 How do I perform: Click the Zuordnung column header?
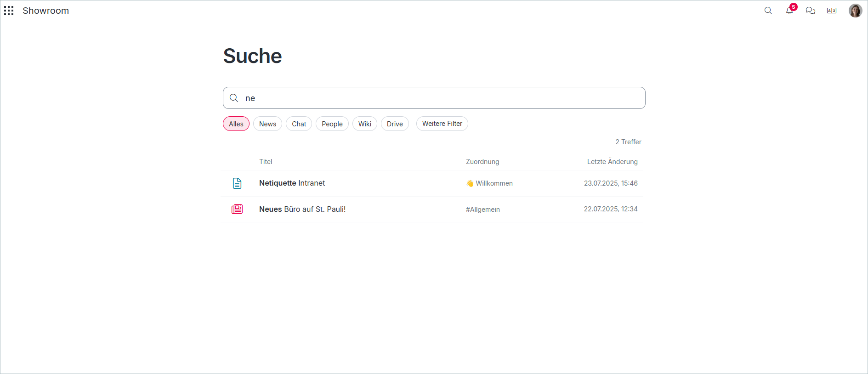point(482,162)
